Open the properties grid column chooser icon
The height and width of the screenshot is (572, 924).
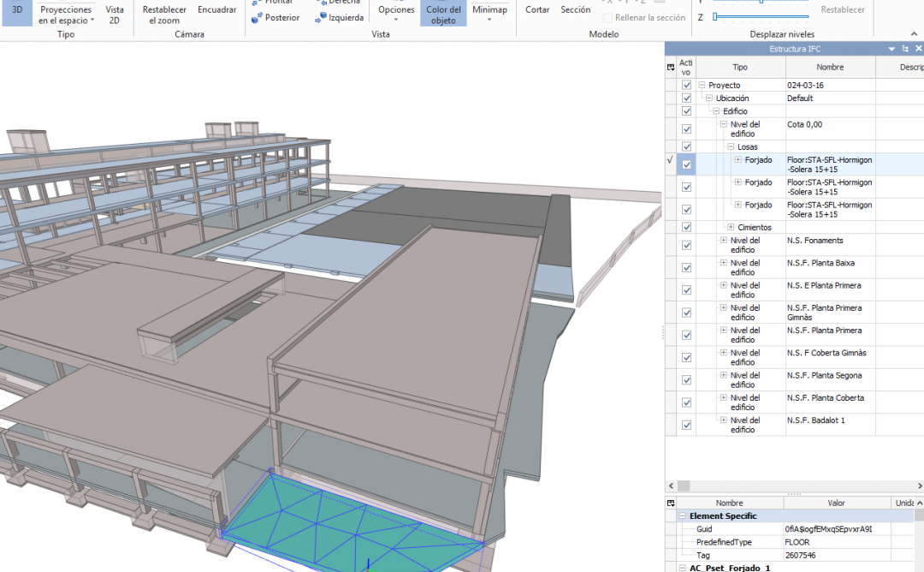(671, 503)
